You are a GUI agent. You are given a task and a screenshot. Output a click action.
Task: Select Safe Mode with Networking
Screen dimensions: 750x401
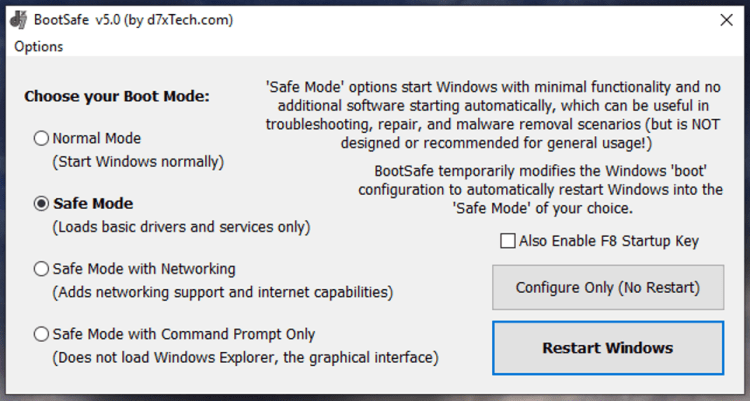point(41,269)
